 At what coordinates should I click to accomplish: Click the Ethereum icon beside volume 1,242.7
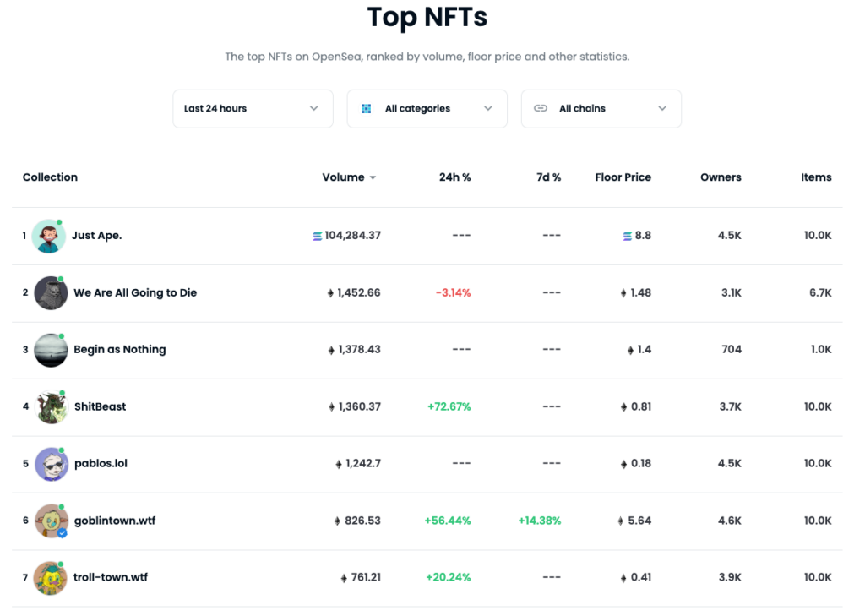(x=339, y=464)
